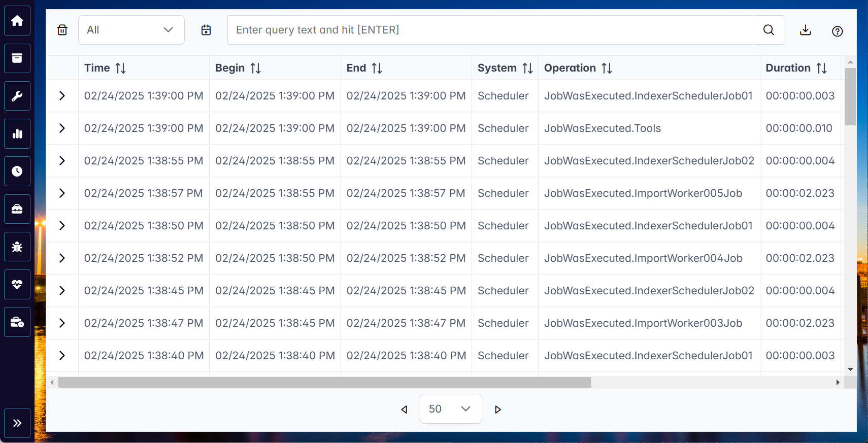Expand the JobWasExecuted.Tools row
The image size is (868, 443).
tap(62, 128)
